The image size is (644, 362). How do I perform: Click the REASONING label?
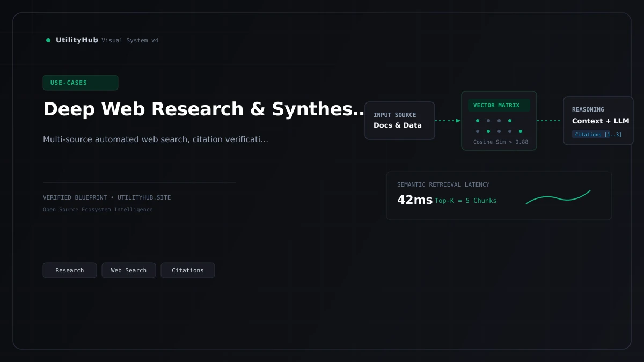588,109
